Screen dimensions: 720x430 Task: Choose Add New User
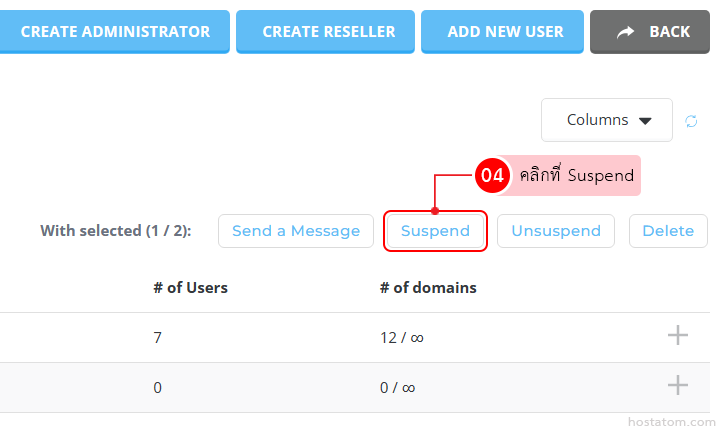505,32
